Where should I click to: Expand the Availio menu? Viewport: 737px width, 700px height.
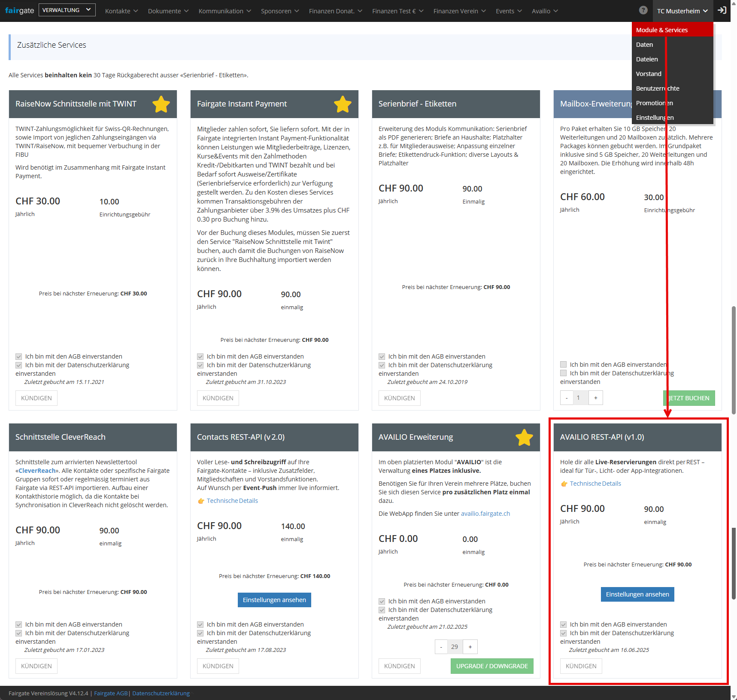545,11
